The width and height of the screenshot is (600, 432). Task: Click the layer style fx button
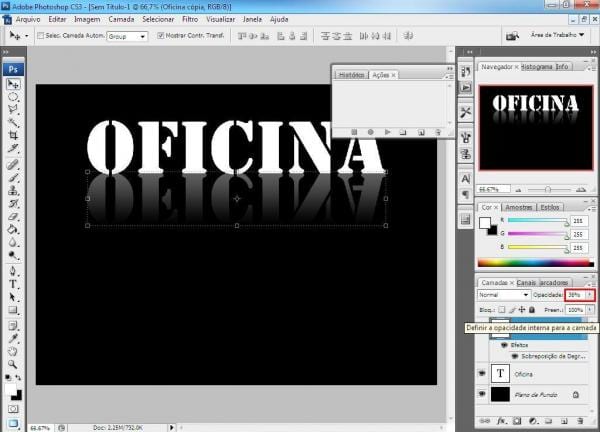pos(501,421)
